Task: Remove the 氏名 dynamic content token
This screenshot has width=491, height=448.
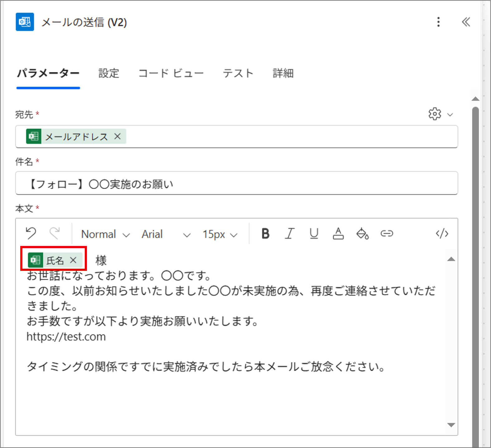Action: pyautogui.click(x=73, y=260)
